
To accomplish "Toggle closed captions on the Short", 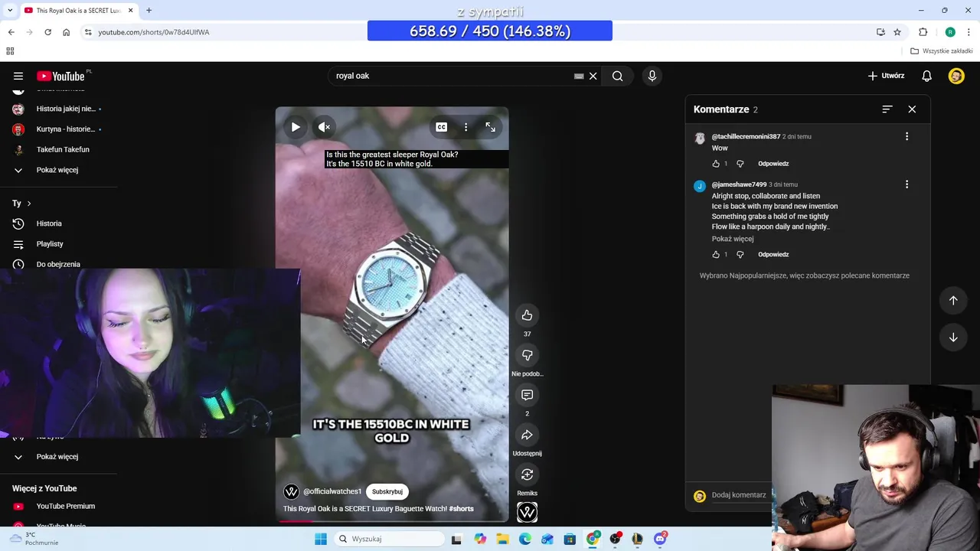I will coord(442,127).
